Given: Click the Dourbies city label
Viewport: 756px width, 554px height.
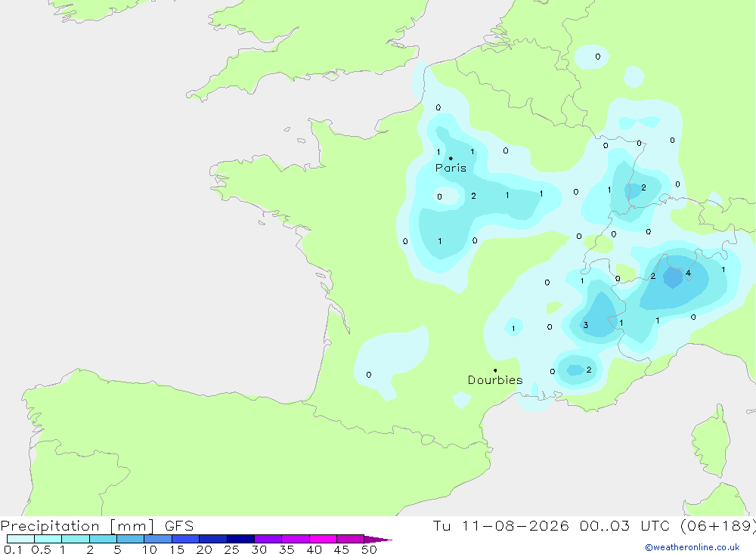Looking at the screenshot, I should coord(495,380).
